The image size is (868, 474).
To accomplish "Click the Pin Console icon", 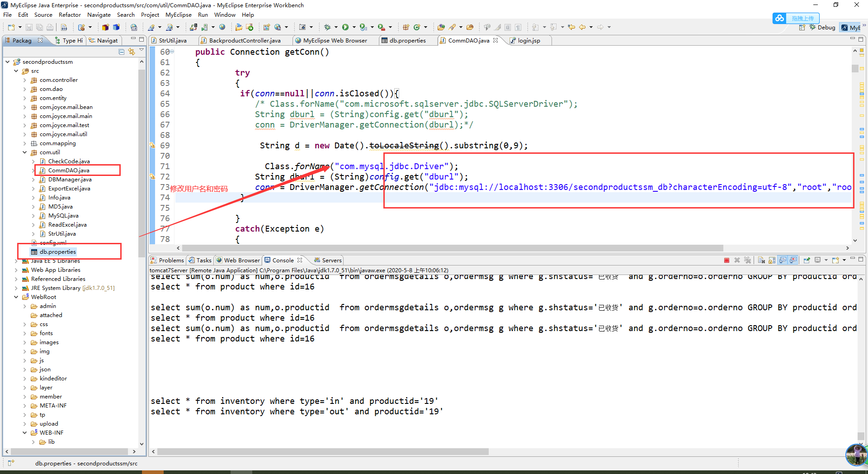I will pos(807,260).
